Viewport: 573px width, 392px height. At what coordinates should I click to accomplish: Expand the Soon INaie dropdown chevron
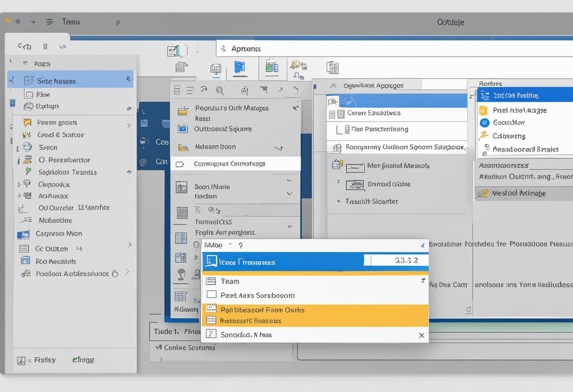[289, 194]
